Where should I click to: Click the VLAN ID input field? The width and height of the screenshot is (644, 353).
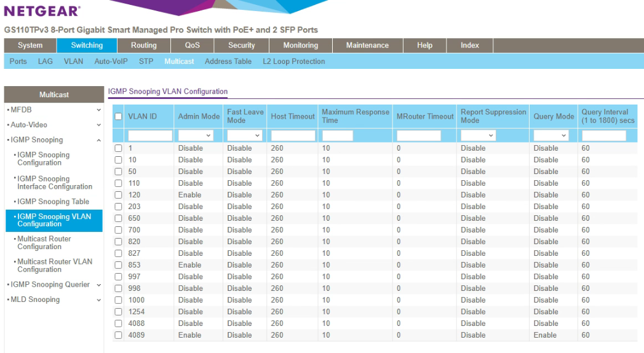click(150, 135)
